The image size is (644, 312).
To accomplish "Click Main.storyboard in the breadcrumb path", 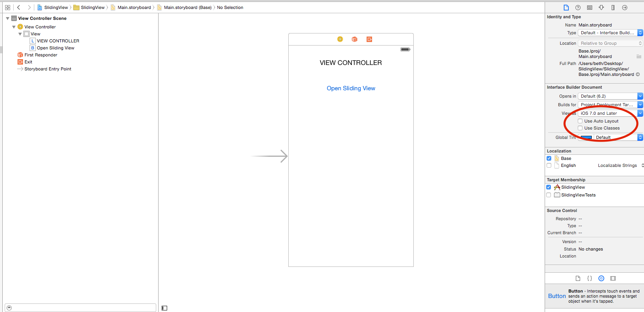I will pos(134,7).
